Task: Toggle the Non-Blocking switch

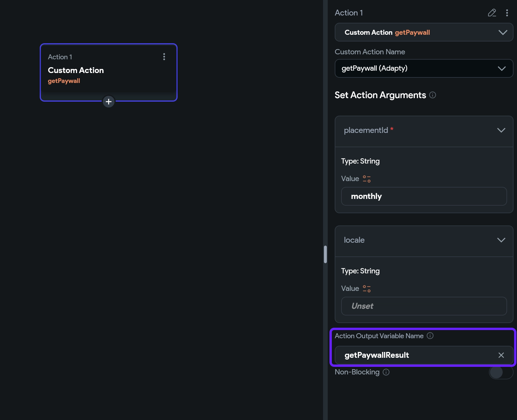Action: 501,372
